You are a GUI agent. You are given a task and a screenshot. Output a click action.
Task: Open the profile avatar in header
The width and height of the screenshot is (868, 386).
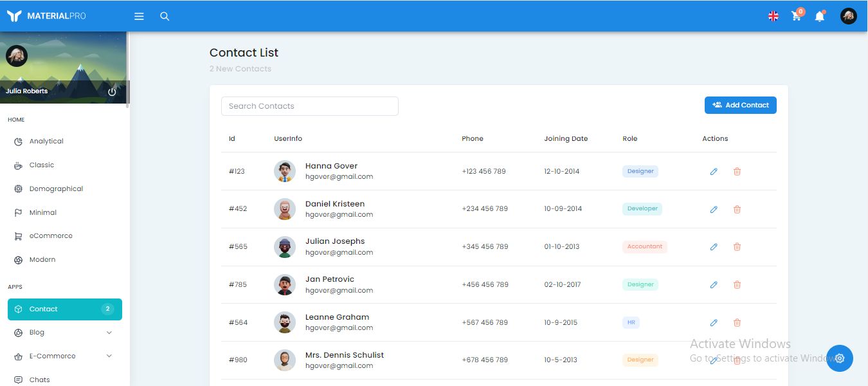click(x=849, y=16)
